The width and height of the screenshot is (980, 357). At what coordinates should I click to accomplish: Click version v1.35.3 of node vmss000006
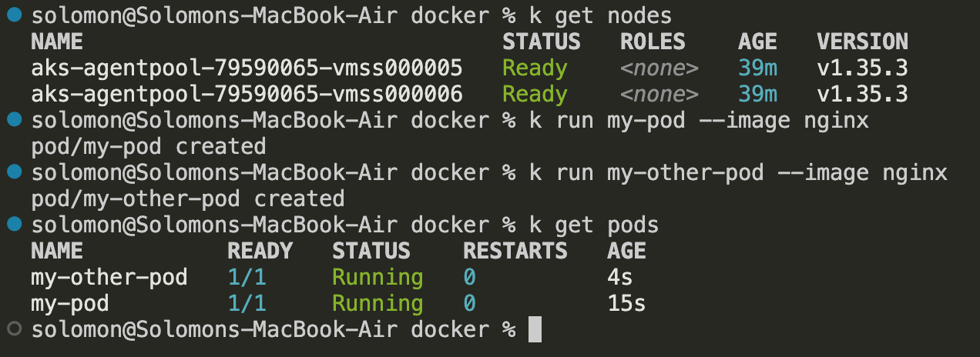[x=862, y=95]
